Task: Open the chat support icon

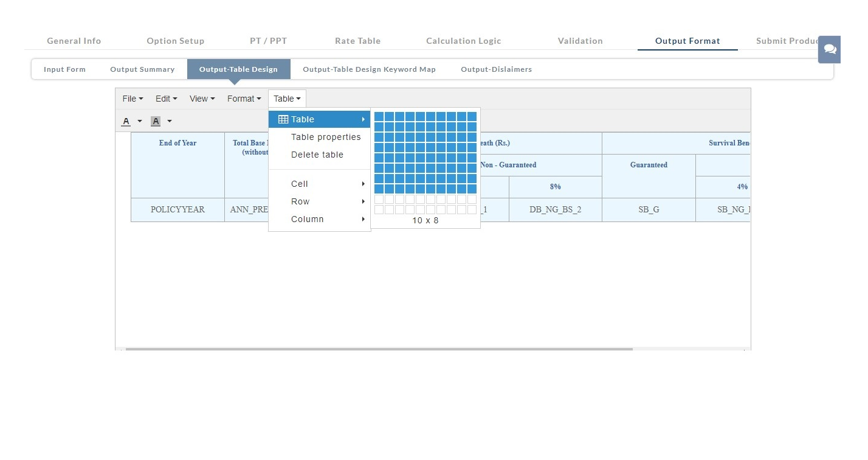Action: [x=830, y=49]
